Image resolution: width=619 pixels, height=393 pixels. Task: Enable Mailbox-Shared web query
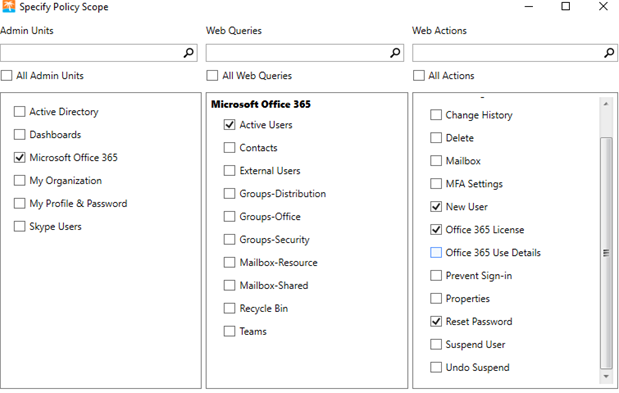(229, 285)
